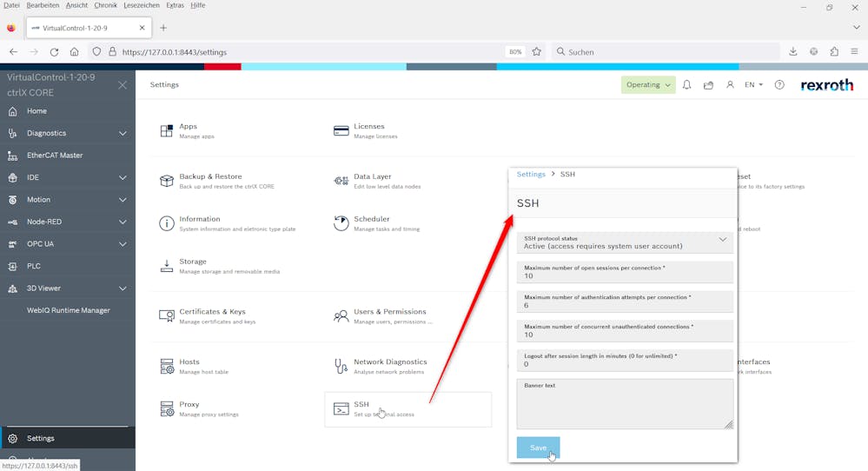The width and height of the screenshot is (868, 471).
Task: Open the Bearbeiten menu
Action: (43, 5)
